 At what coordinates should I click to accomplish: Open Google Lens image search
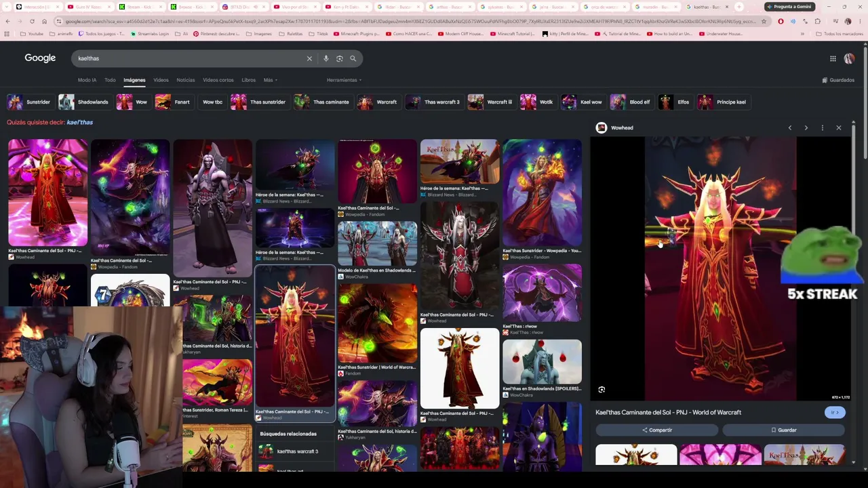[339, 58]
